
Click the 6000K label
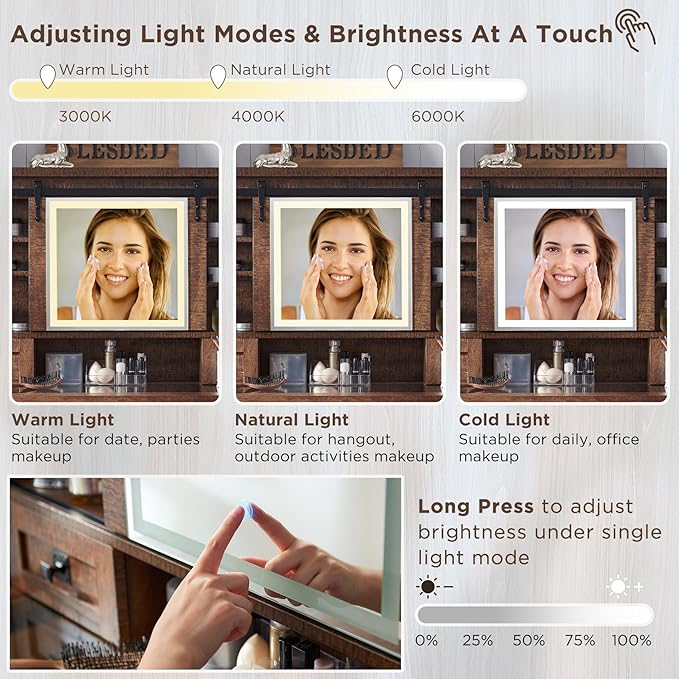[438, 116]
